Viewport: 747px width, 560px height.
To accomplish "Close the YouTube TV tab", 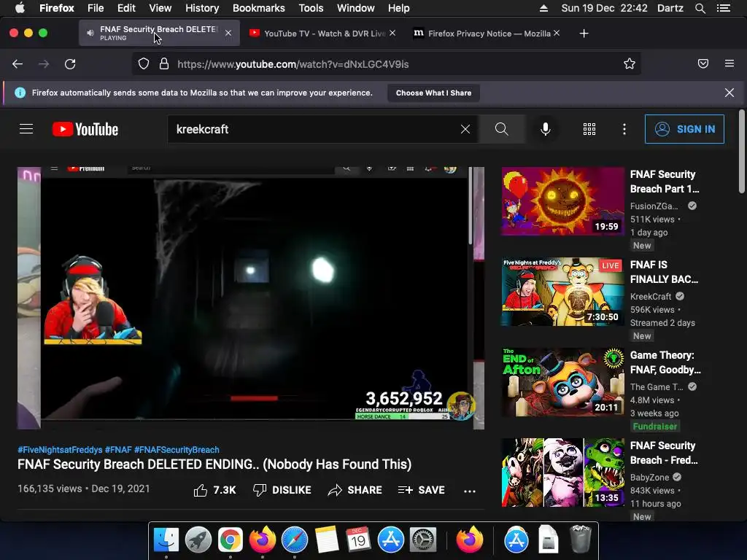I will [392, 33].
